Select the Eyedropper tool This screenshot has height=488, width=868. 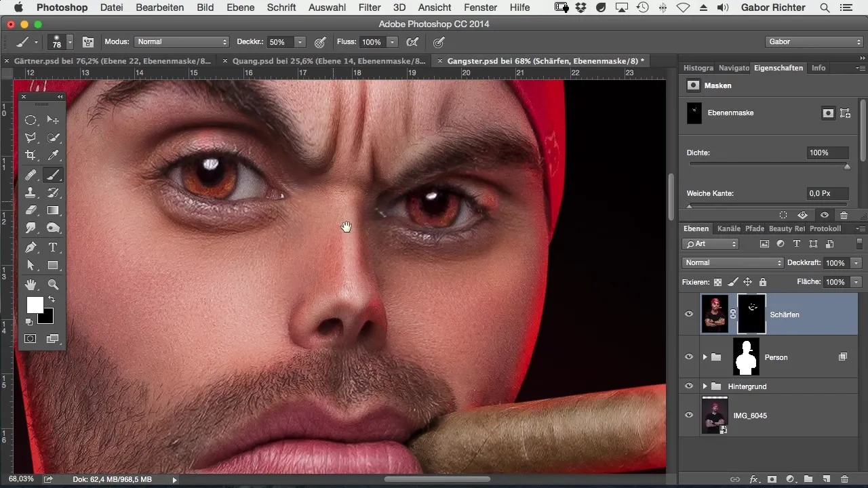53,156
